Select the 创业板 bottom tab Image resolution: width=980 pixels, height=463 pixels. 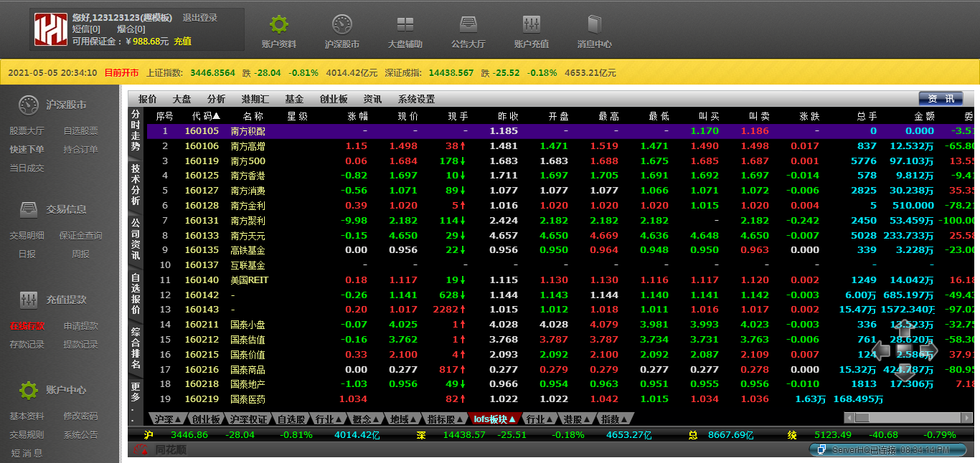(x=206, y=419)
